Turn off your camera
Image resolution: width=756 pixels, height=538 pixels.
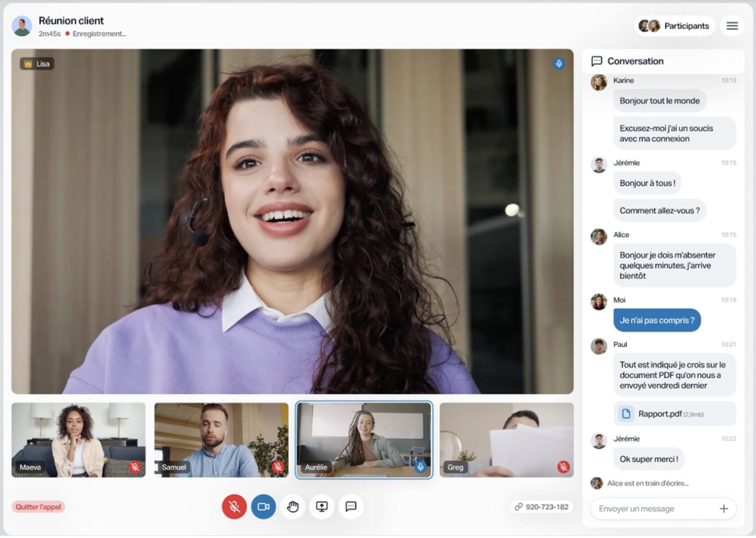pos(263,507)
